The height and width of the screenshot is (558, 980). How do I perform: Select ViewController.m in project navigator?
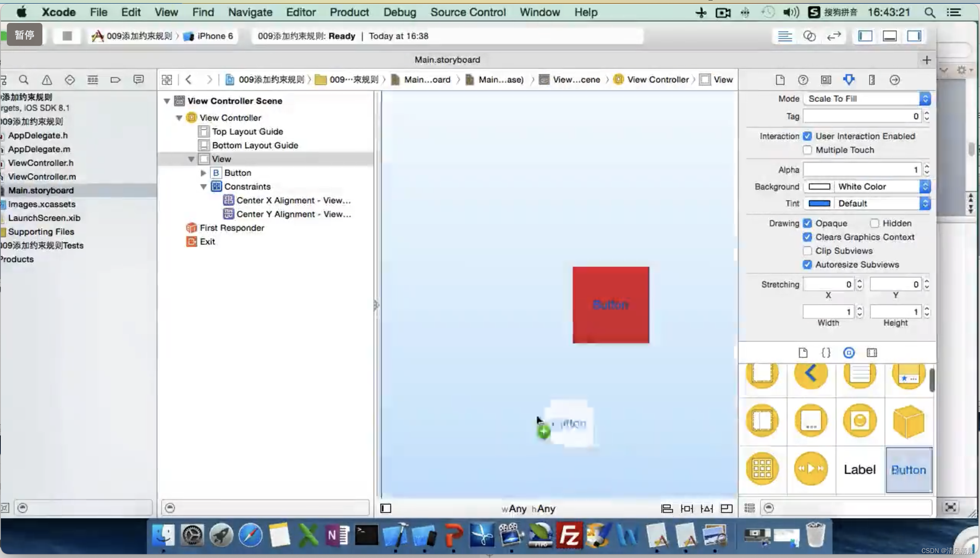tap(42, 177)
